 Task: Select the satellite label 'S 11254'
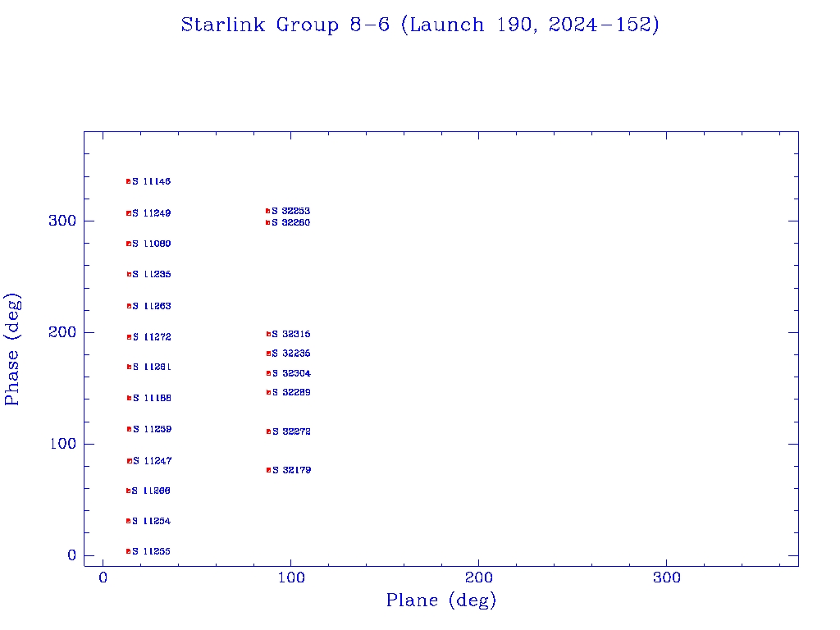coord(152,521)
